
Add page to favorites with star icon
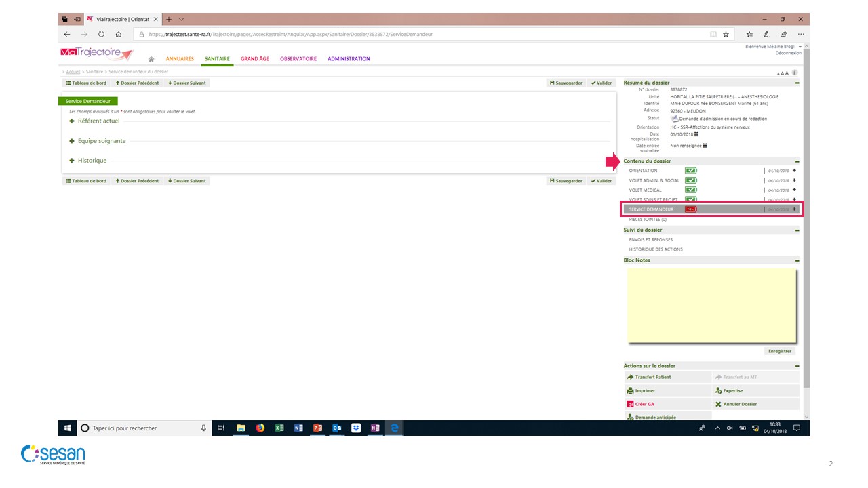pyautogui.click(x=726, y=34)
